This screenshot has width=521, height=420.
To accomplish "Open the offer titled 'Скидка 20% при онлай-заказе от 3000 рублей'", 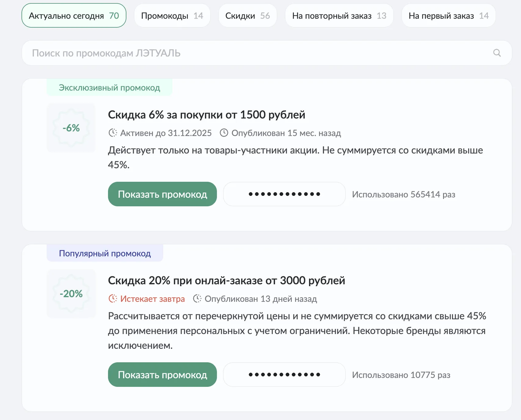I will (x=226, y=280).
